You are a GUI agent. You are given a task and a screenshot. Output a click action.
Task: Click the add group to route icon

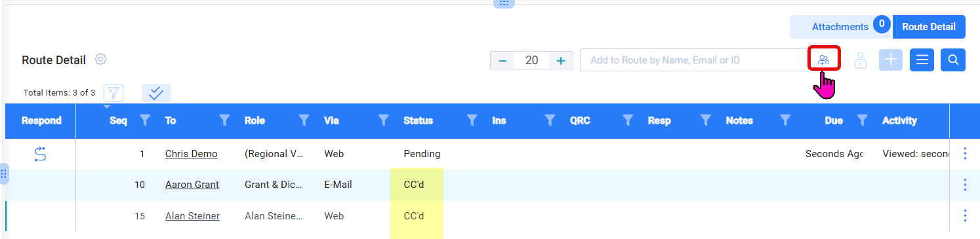(824, 60)
